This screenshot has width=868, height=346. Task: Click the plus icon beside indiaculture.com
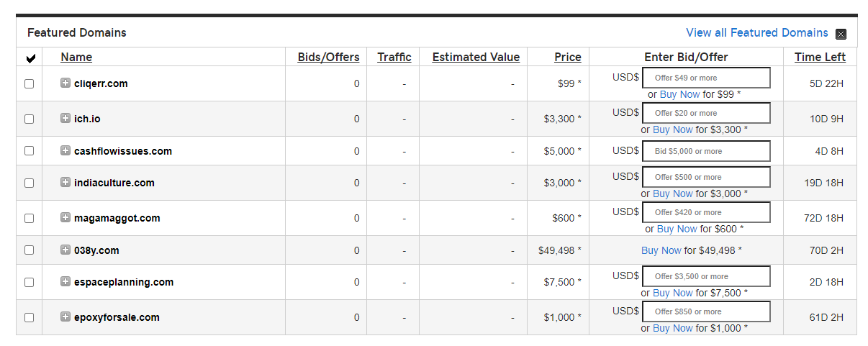coord(65,182)
